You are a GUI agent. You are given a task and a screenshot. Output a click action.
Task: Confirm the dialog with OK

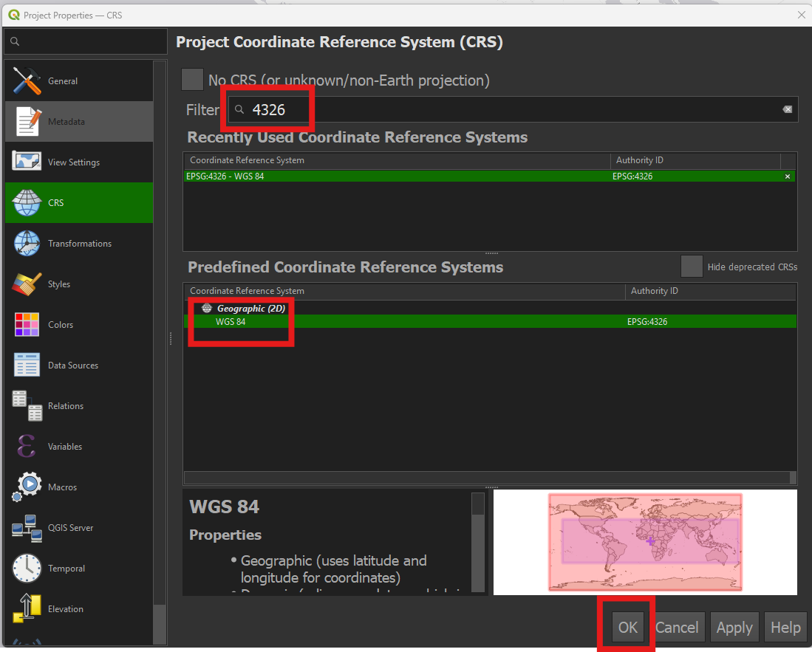click(x=627, y=628)
